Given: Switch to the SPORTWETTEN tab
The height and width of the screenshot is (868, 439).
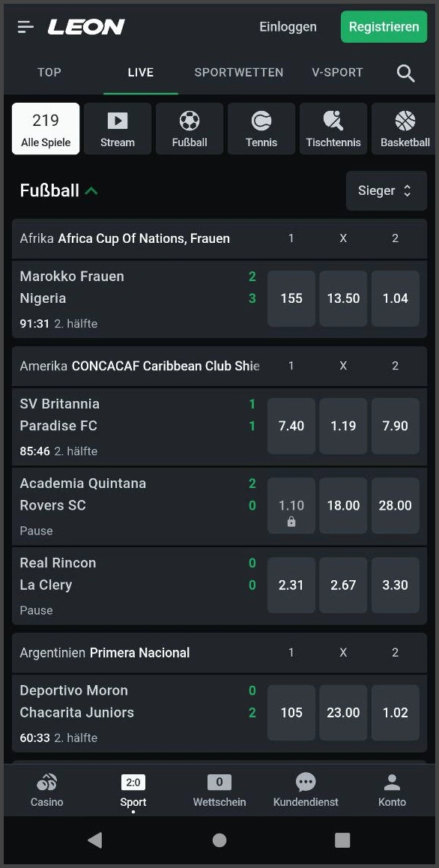Looking at the screenshot, I should coord(238,73).
